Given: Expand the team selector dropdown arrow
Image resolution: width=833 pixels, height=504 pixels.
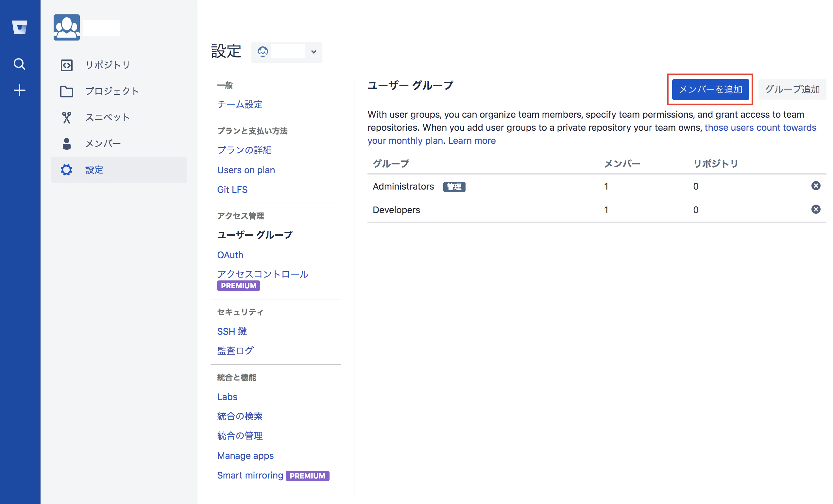Looking at the screenshot, I should coord(314,52).
